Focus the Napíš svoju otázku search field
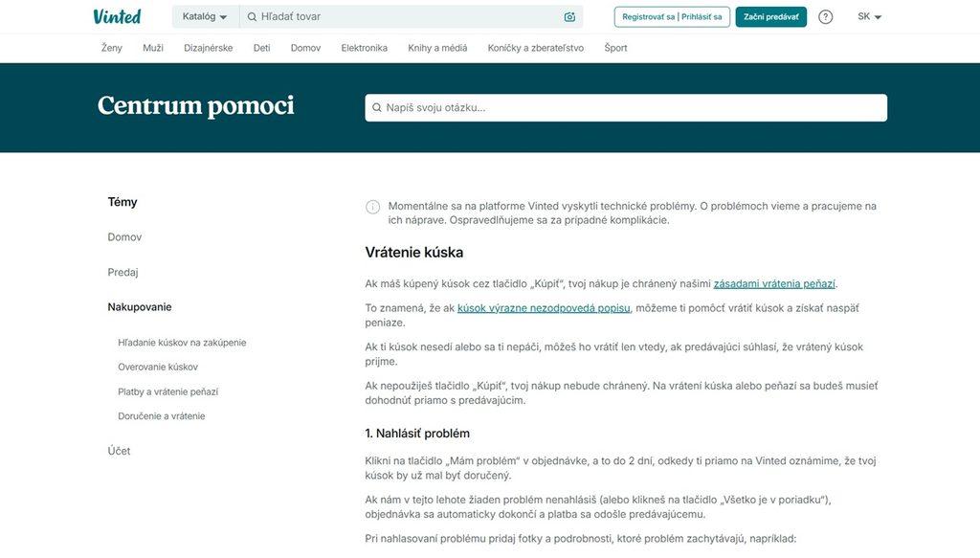980x558 pixels. (626, 107)
